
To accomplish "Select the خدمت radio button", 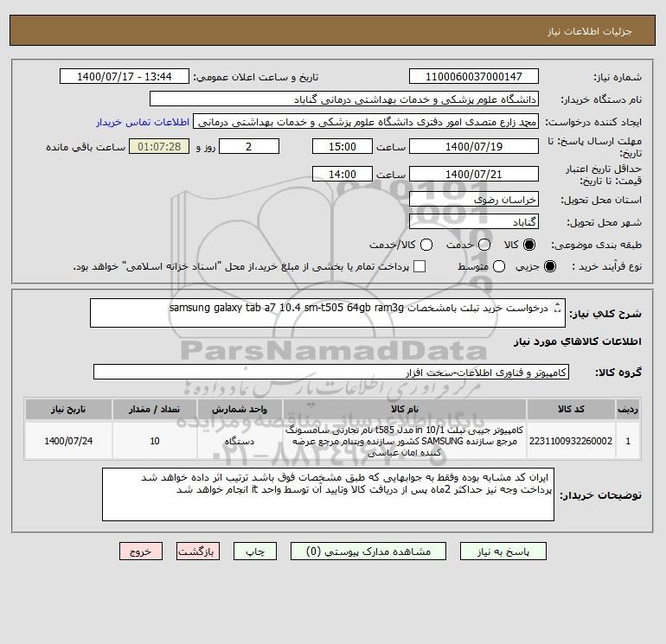I will pos(484,245).
